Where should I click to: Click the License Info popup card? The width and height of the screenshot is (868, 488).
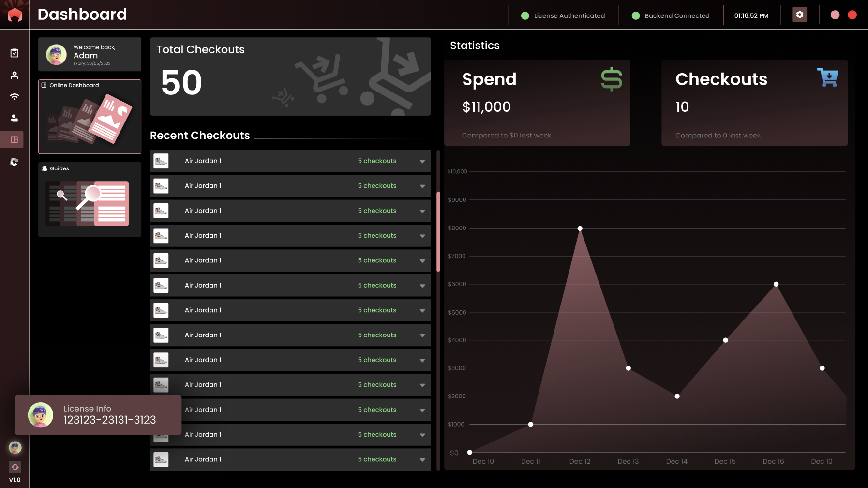98,415
